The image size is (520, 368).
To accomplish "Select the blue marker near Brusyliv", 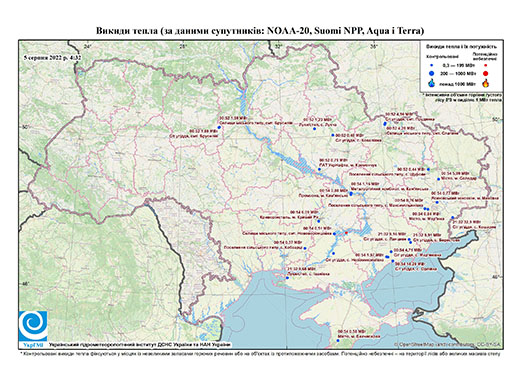I will (219, 127).
